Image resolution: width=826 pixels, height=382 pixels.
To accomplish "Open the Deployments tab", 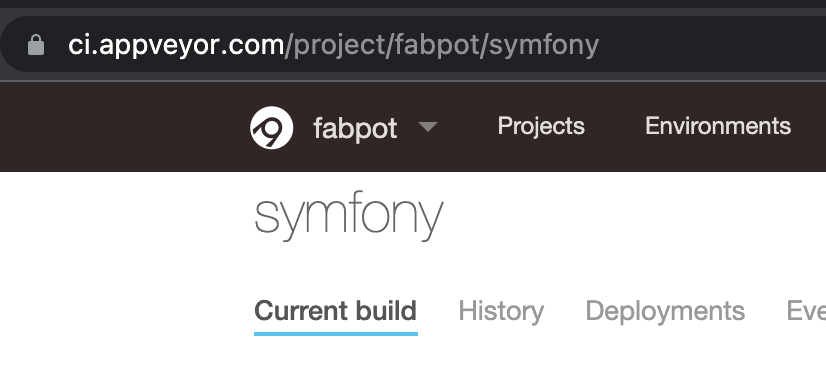I will pos(665,311).
